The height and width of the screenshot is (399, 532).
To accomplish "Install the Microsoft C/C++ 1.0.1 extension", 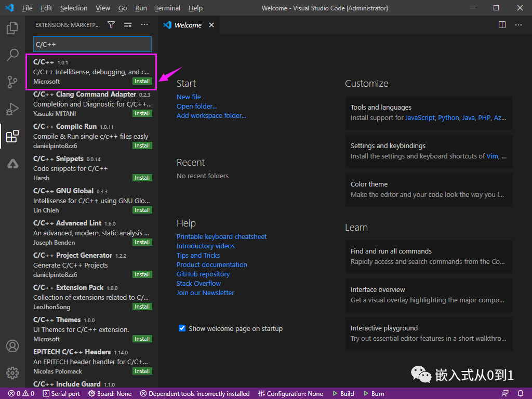I will [142, 81].
